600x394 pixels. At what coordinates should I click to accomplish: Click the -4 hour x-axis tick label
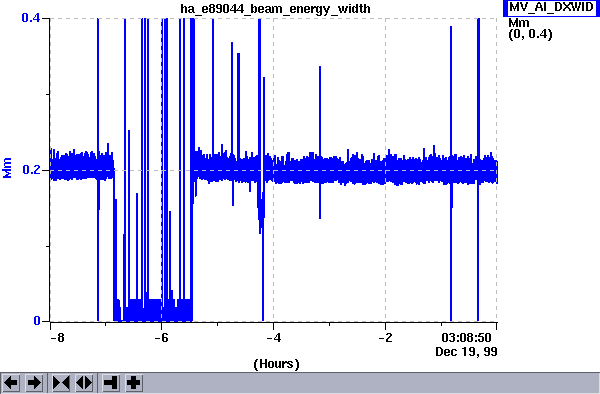tap(273, 338)
